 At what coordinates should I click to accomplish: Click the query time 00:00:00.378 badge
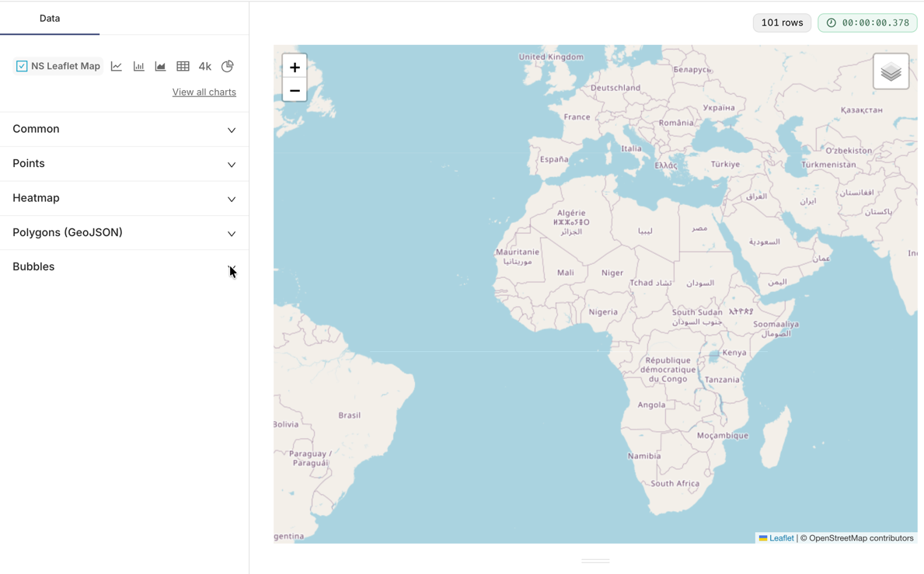pyautogui.click(x=867, y=23)
